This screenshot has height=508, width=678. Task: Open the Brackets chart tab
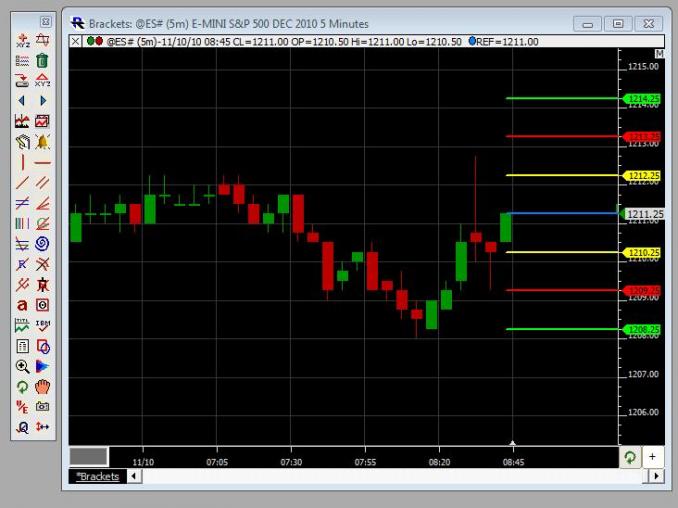click(99, 476)
